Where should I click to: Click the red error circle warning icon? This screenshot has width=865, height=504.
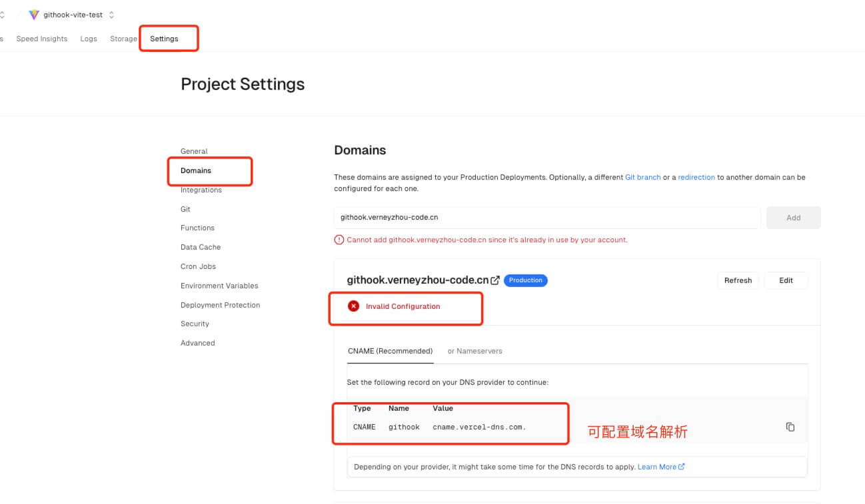pos(339,240)
